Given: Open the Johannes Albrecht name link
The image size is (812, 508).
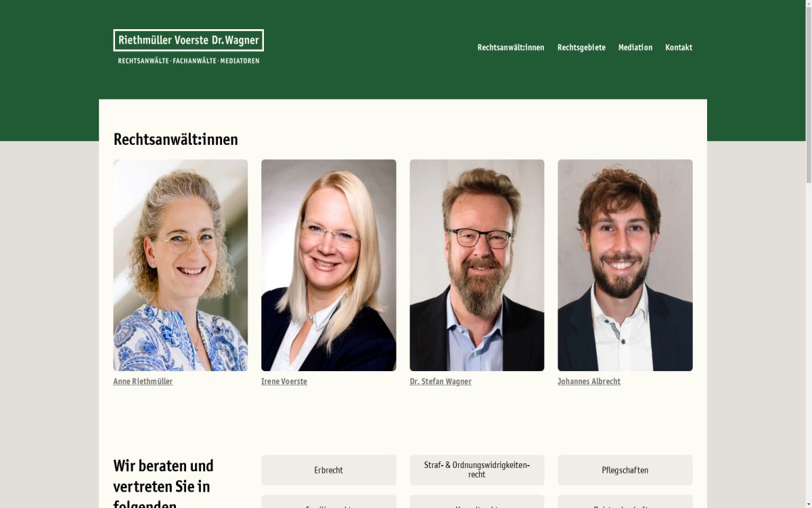Looking at the screenshot, I should pos(589,381).
